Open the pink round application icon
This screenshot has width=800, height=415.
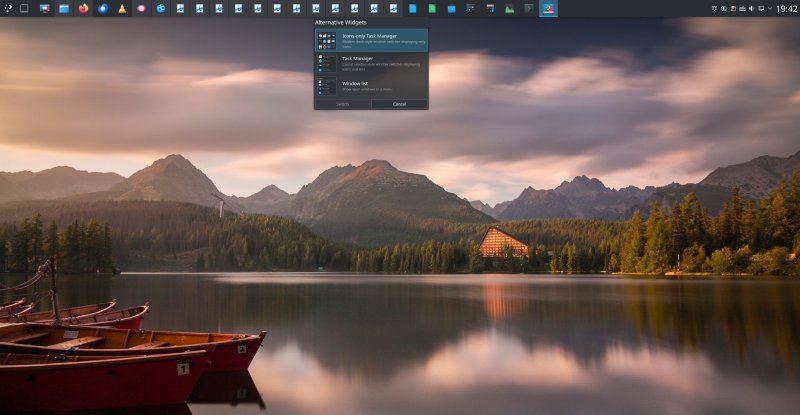(x=142, y=8)
